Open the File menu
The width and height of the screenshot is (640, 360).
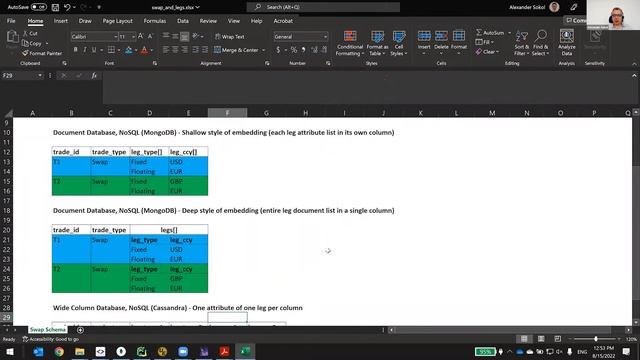click(x=11, y=21)
